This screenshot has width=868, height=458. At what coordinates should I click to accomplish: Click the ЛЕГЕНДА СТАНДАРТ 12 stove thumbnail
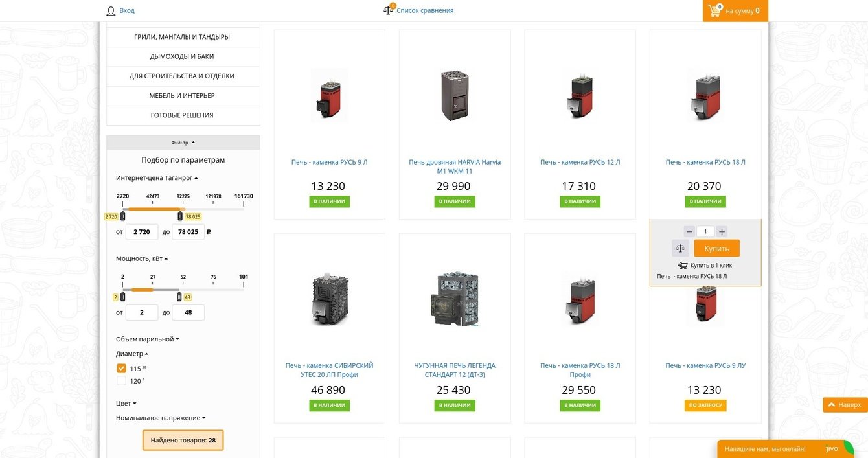pyautogui.click(x=455, y=299)
